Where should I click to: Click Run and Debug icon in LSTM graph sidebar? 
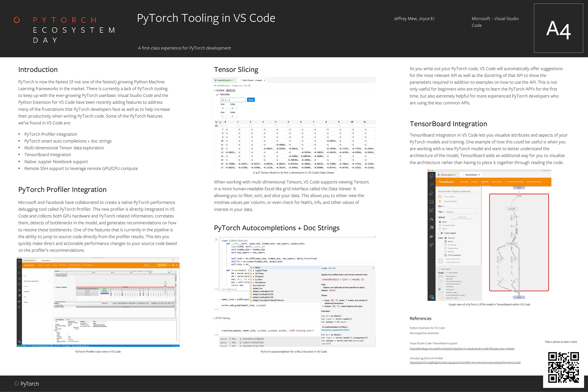(431, 193)
